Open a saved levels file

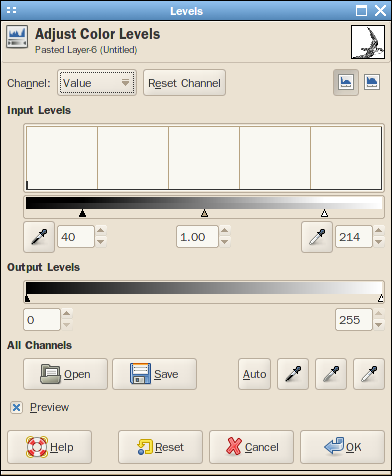coord(65,374)
